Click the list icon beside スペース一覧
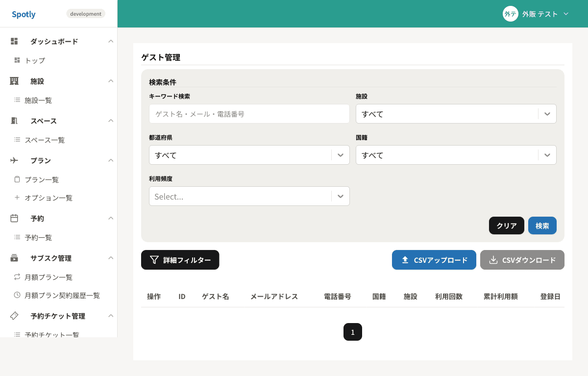This screenshot has width=588, height=376. coord(17,140)
